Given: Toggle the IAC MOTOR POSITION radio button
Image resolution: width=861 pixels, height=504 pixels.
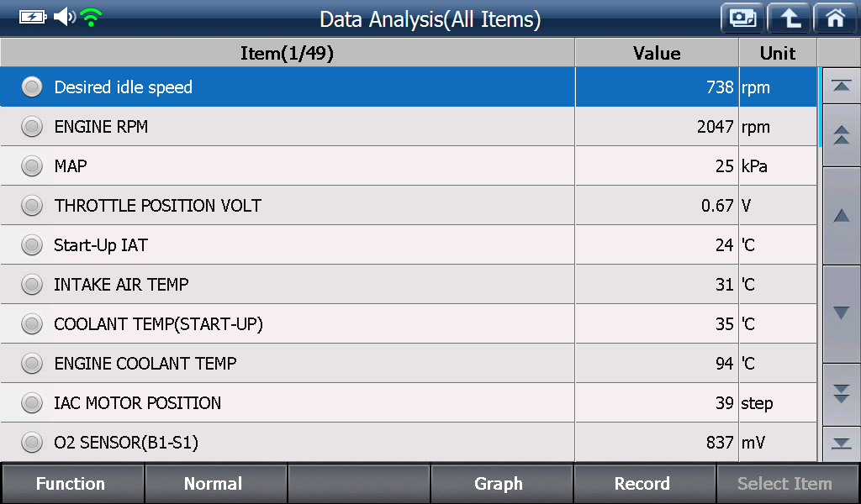Looking at the screenshot, I should tap(32, 403).
